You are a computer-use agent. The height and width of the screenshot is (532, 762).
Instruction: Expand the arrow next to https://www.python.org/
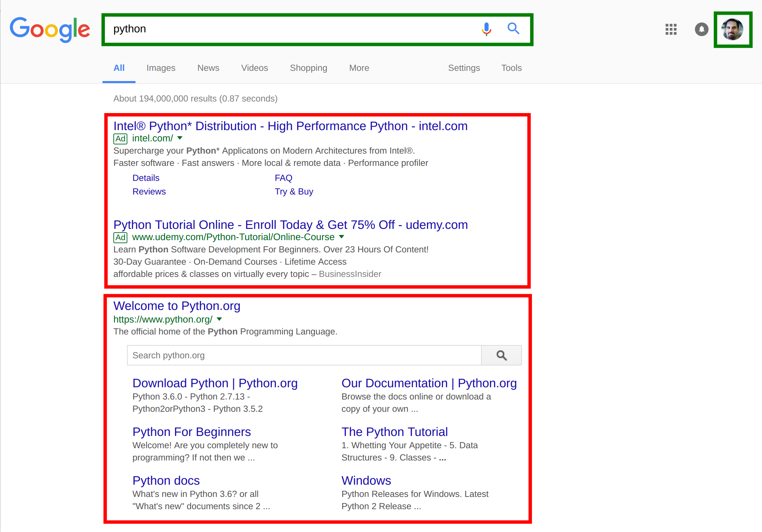(x=219, y=319)
